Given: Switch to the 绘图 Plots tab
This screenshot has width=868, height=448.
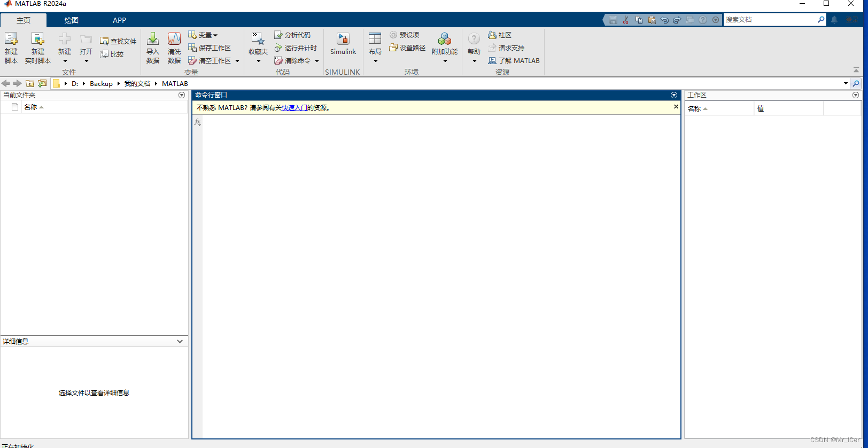Looking at the screenshot, I should (x=71, y=20).
